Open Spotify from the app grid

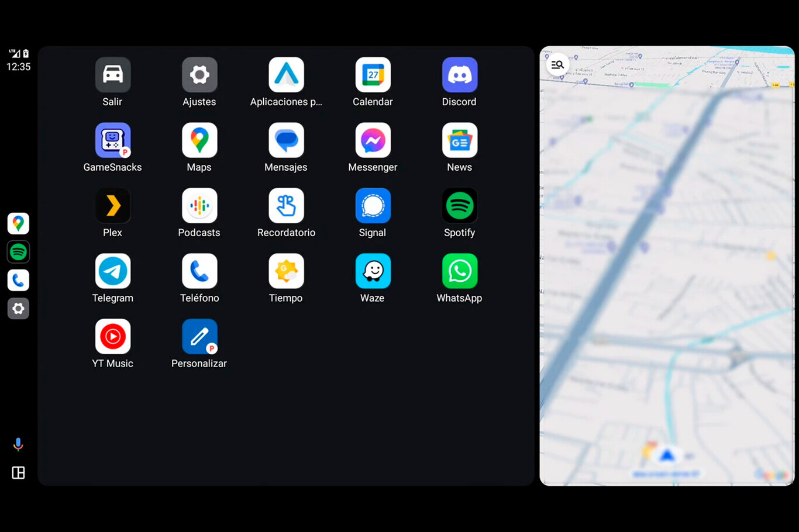click(460, 206)
